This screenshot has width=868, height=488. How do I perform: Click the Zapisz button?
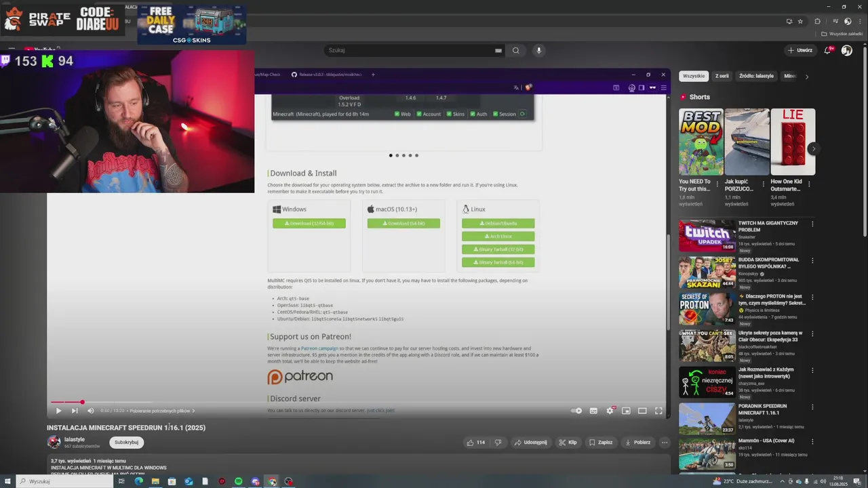tap(601, 443)
